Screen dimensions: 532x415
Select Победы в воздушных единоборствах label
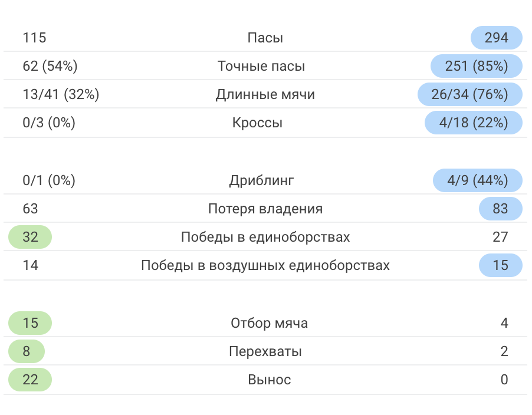coord(265,265)
